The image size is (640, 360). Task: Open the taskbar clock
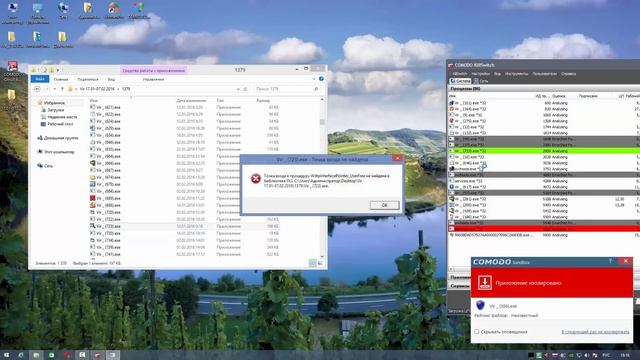tap(624, 355)
